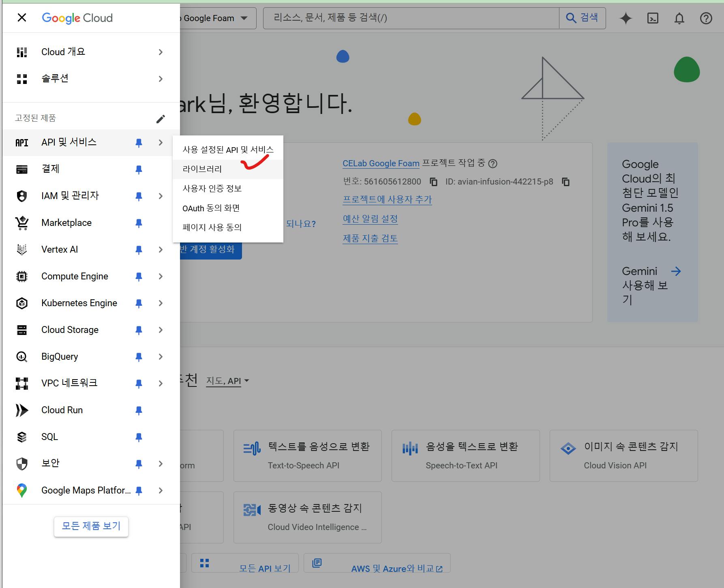The image size is (724, 588).
Task: Expand the Cloud 개요 submenu arrow
Action: tap(161, 52)
